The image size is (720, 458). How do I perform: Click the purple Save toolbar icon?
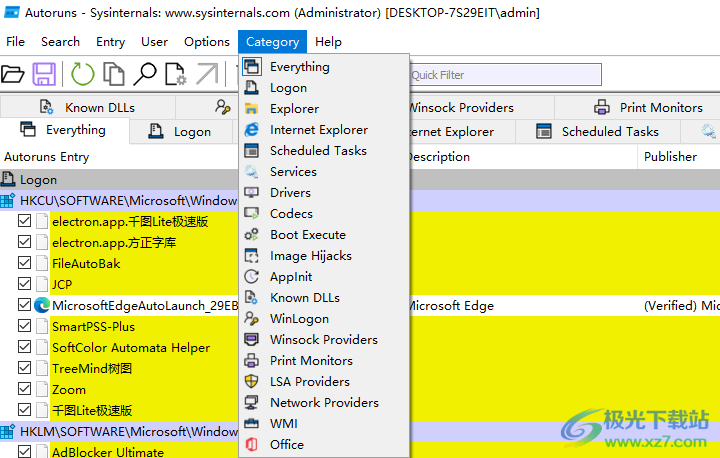44,74
